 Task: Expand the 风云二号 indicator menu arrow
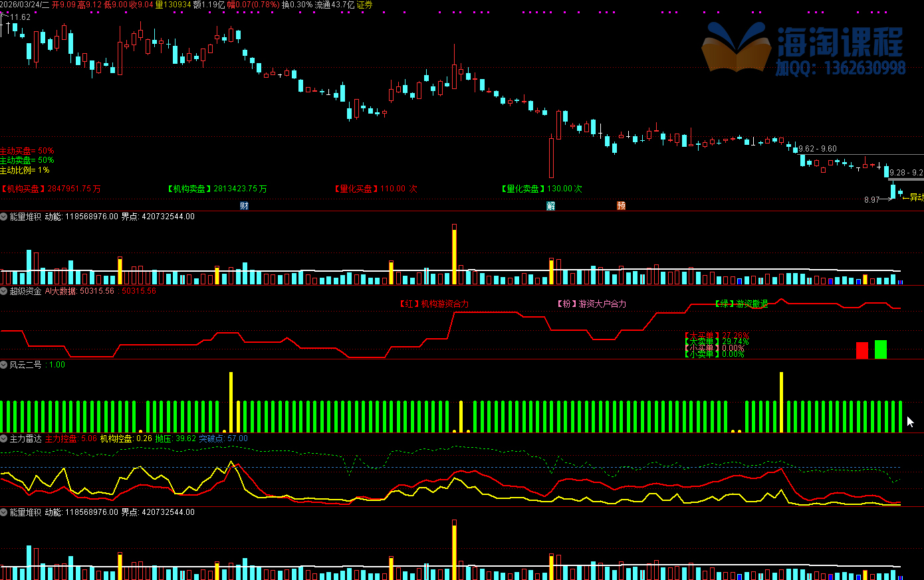pyautogui.click(x=4, y=365)
